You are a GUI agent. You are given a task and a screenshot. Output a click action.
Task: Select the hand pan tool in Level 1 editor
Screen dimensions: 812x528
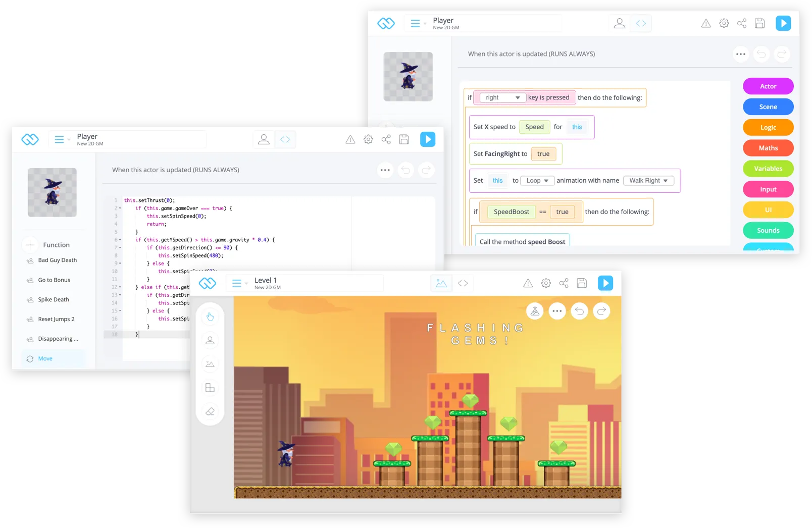point(210,316)
